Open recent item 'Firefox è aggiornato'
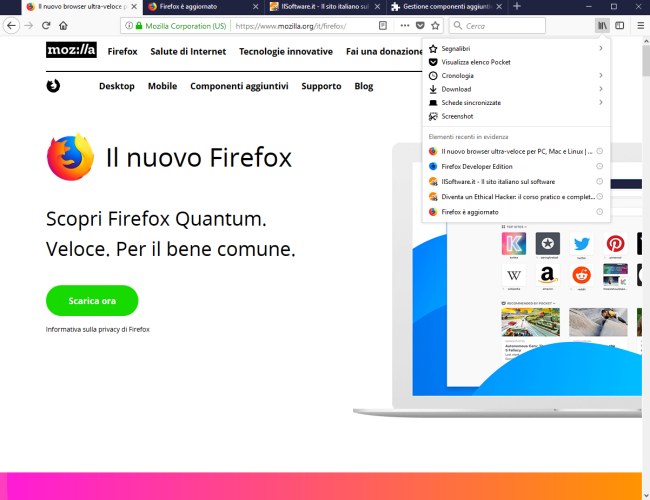 [516, 212]
